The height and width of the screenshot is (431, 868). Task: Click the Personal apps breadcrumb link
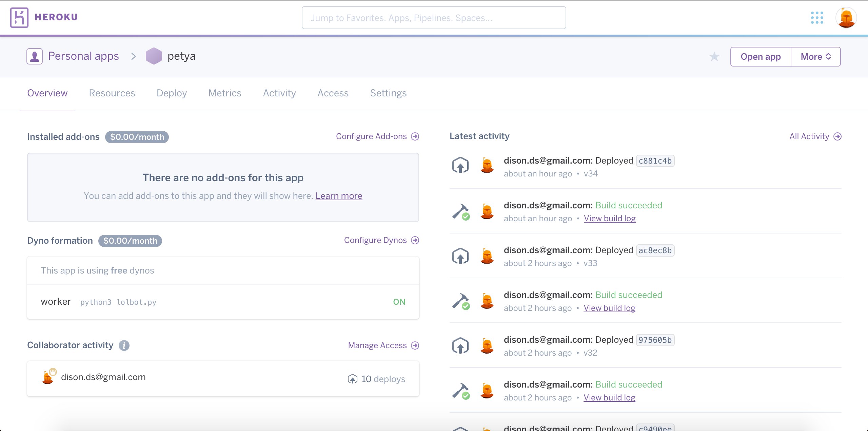pos(83,56)
